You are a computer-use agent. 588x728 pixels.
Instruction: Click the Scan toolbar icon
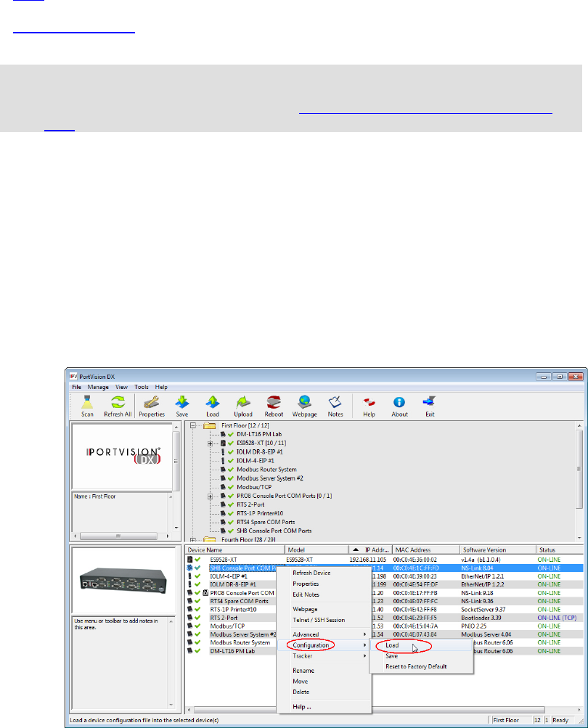point(87,406)
